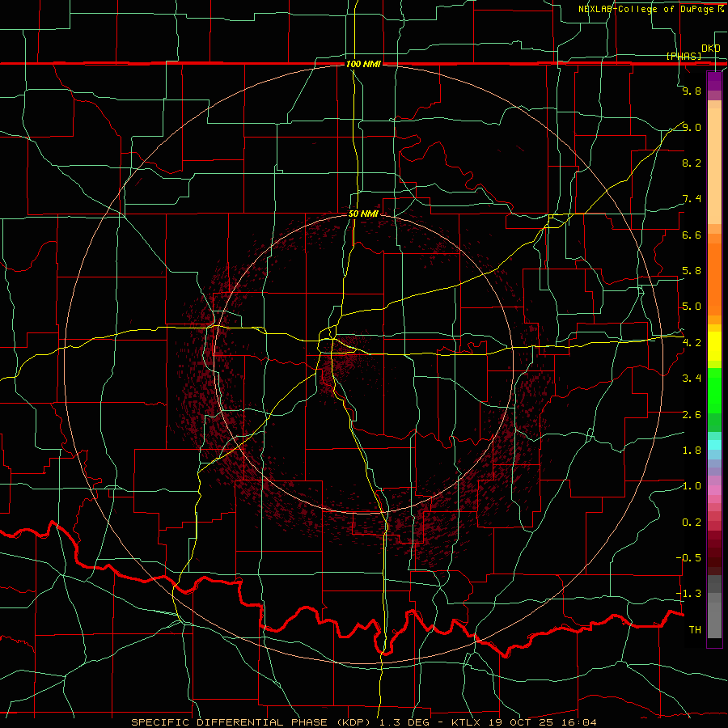The height and width of the screenshot is (728, 728).
Task: Click the purple top segment of color scale
Action: coord(714,81)
